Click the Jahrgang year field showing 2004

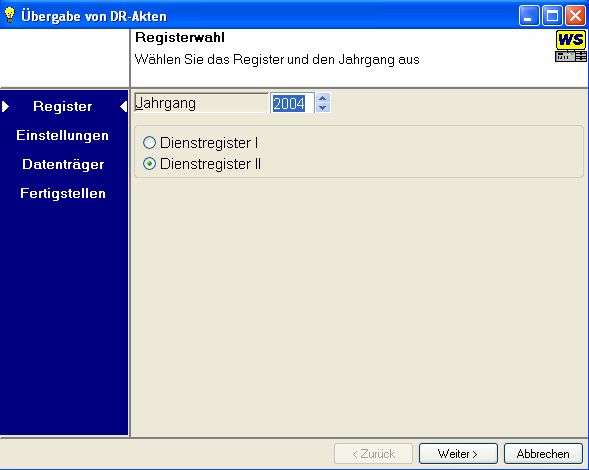pos(292,103)
